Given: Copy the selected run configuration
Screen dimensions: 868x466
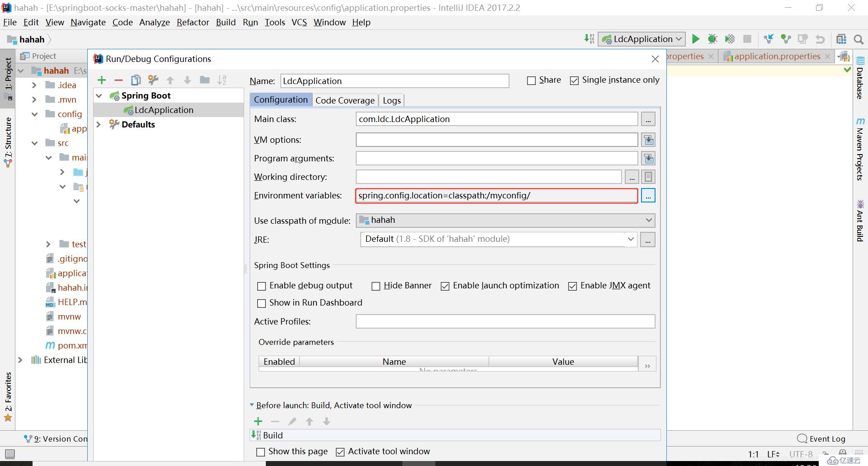Looking at the screenshot, I should click(x=136, y=80).
